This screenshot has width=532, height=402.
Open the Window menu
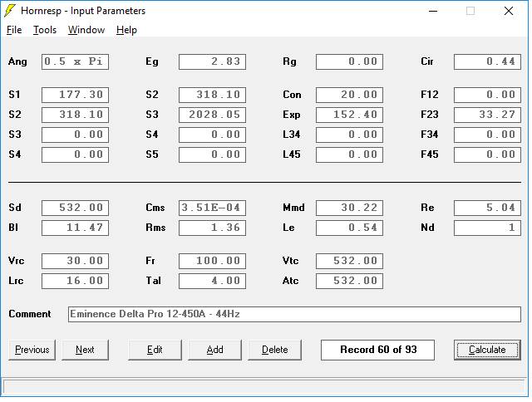pos(86,30)
